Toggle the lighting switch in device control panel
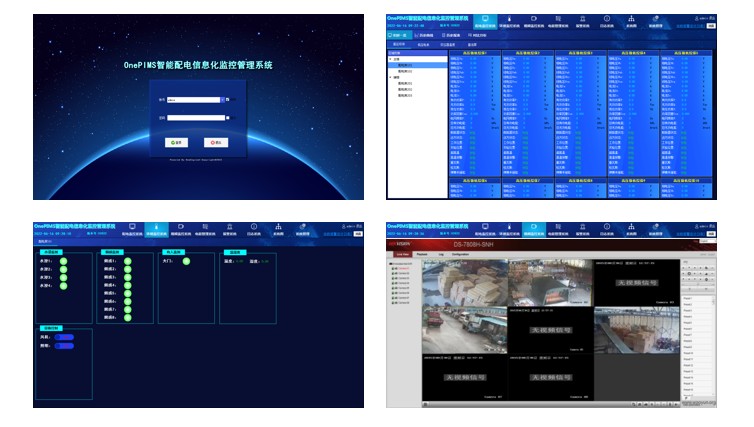754x427 pixels. [64, 346]
